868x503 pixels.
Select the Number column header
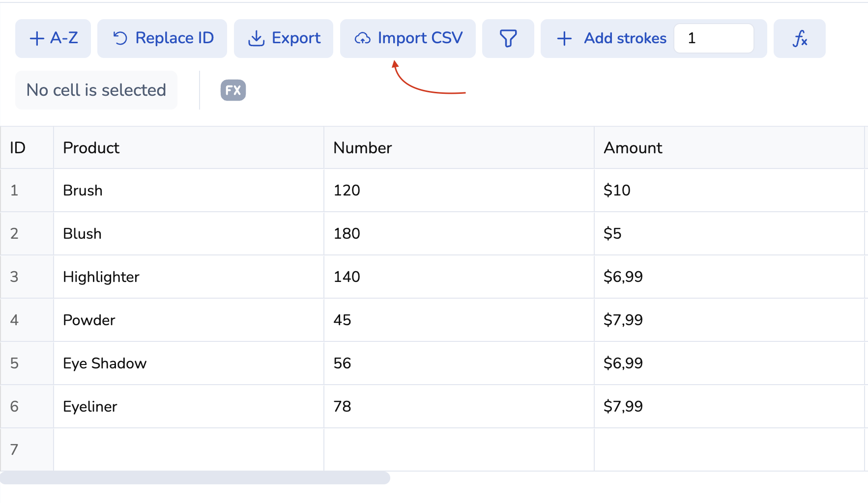tap(459, 148)
